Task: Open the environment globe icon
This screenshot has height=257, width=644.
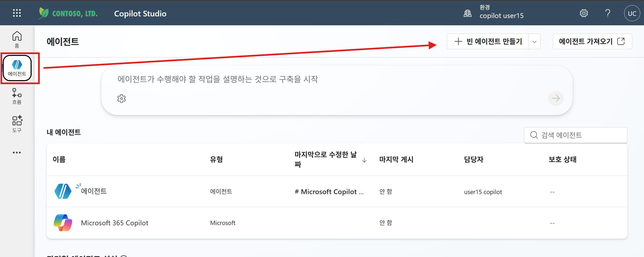Action: click(x=467, y=13)
